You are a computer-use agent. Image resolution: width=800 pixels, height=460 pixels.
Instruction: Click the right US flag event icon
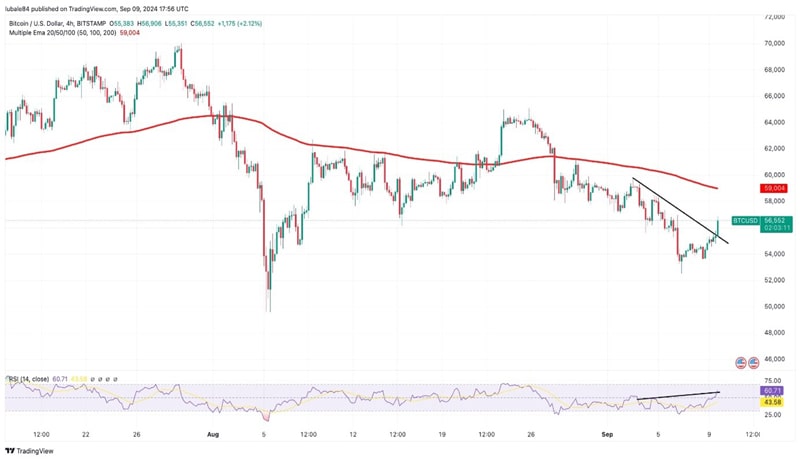pyautogui.click(x=753, y=363)
